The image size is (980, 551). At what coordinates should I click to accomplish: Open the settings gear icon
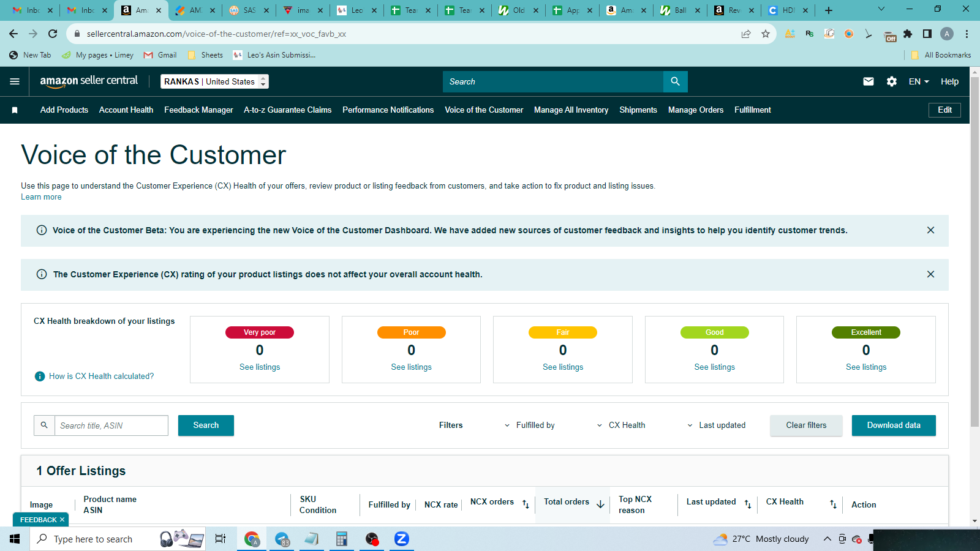click(x=892, y=81)
